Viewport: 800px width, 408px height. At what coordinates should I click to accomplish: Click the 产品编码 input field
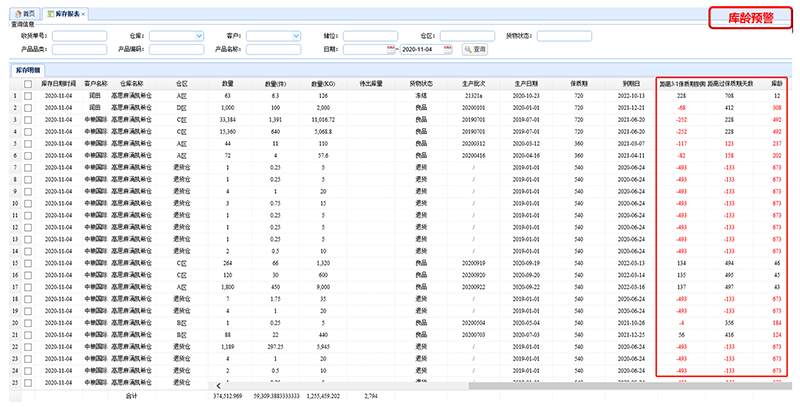click(x=177, y=49)
